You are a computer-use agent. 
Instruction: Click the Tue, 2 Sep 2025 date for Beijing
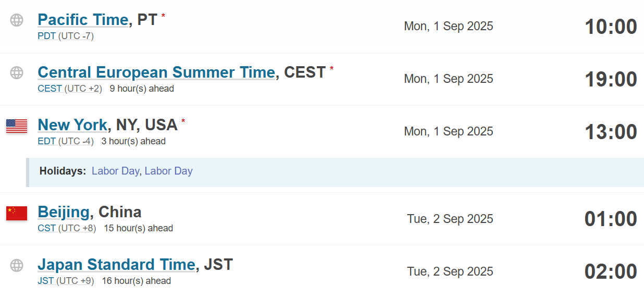click(450, 219)
